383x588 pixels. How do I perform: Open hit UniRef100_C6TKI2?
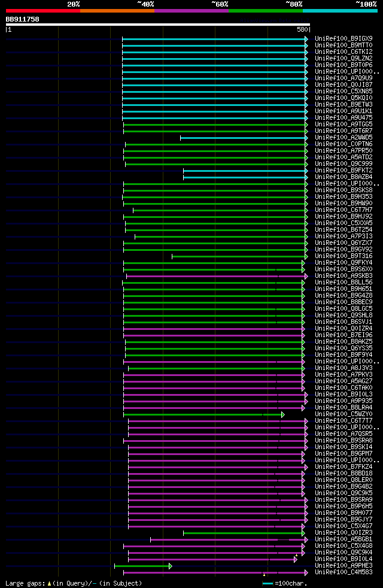pyautogui.click(x=344, y=51)
